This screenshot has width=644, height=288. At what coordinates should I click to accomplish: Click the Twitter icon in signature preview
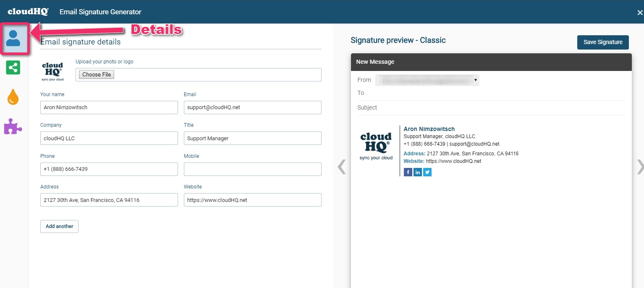pyautogui.click(x=427, y=172)
